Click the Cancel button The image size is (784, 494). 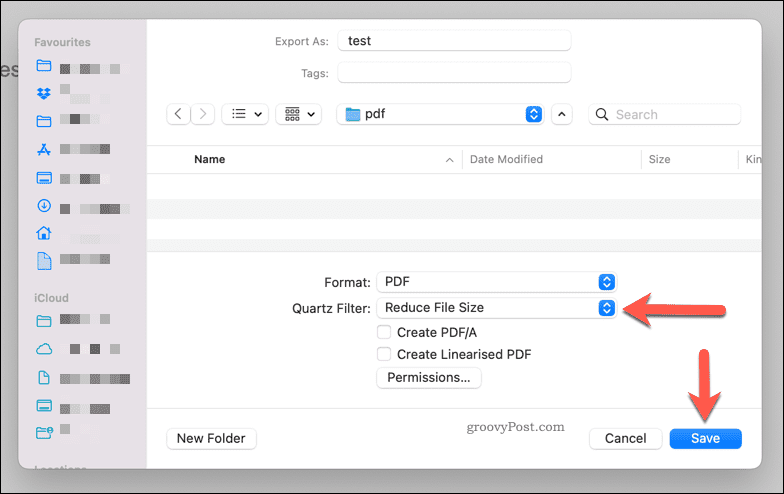[625, 438]
